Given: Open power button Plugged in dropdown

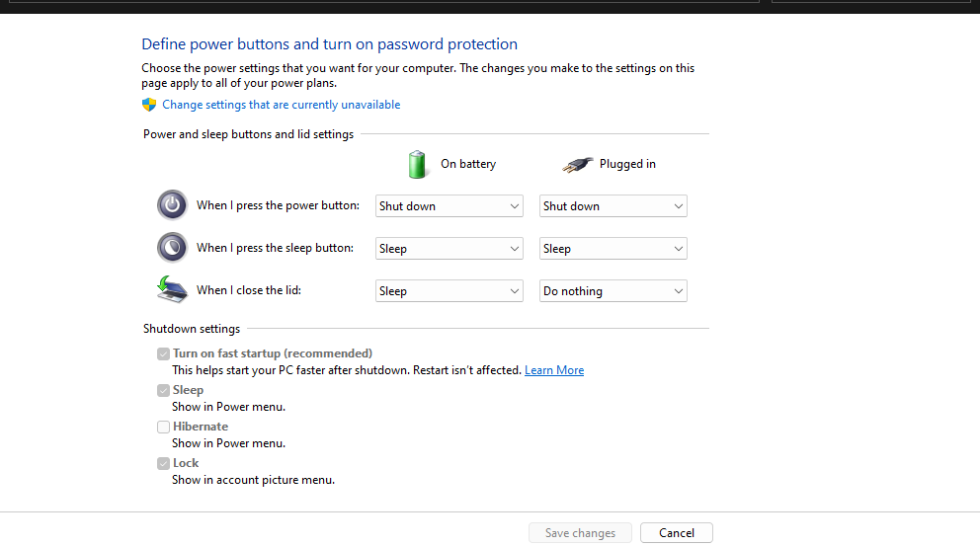Looking at the screenshot, I should (x=613, y=206).
